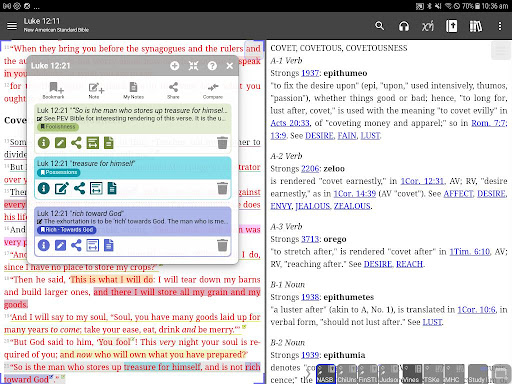Open the library books icon
This screenshot has width=512, height=384.
click(x=476, y=26)
